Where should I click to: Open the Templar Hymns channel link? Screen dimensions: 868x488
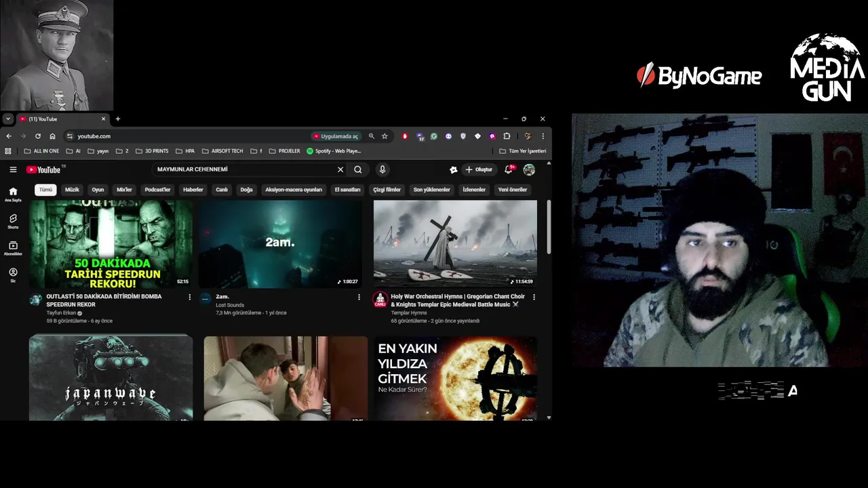[x=409, y=313]
